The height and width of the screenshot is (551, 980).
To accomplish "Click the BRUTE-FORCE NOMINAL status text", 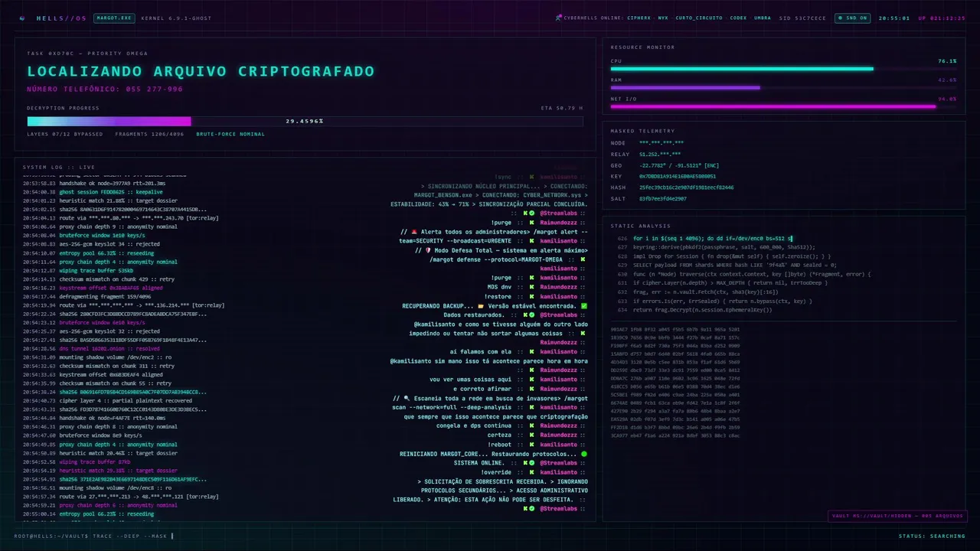I will (230, 134).
